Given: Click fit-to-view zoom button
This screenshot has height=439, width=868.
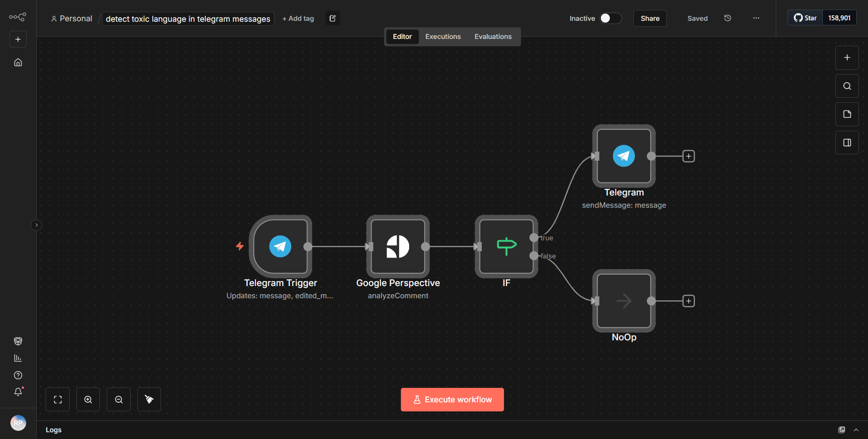Looking at the screenshot, I should 58,400.
